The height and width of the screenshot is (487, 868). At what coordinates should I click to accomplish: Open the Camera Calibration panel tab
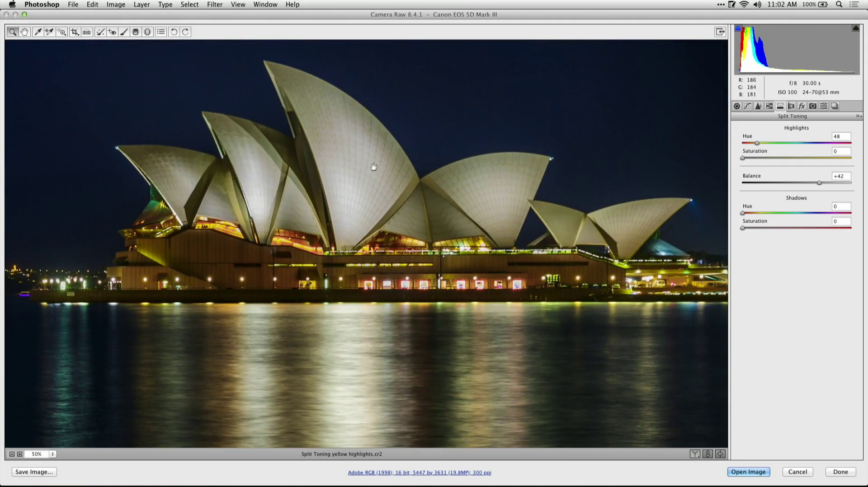(x=813, y=106)
